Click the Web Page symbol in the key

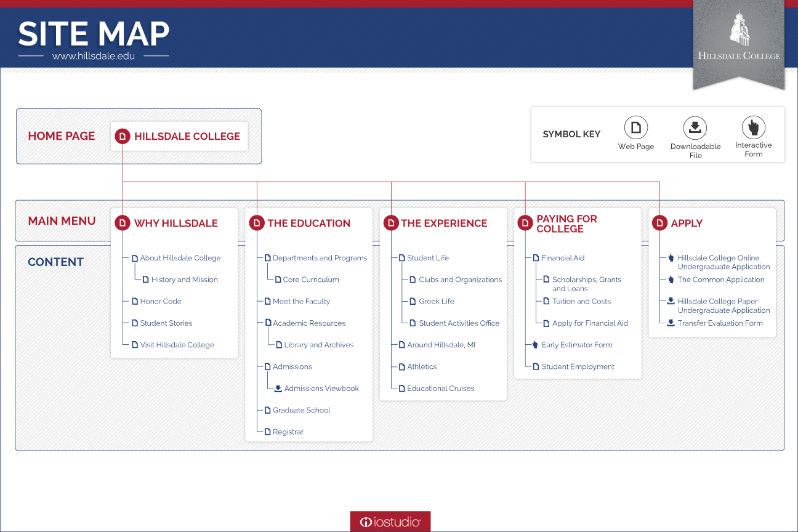click(x=636, y=127)
